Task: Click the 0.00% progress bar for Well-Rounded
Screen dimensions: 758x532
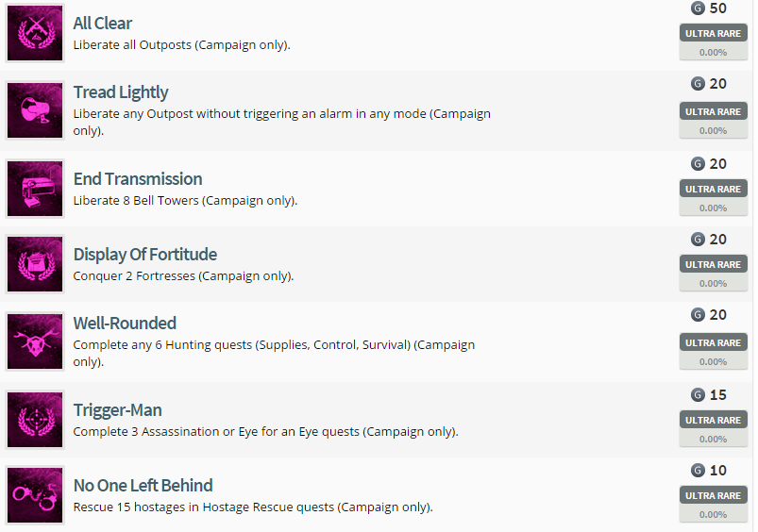Action: pos(713,361)
